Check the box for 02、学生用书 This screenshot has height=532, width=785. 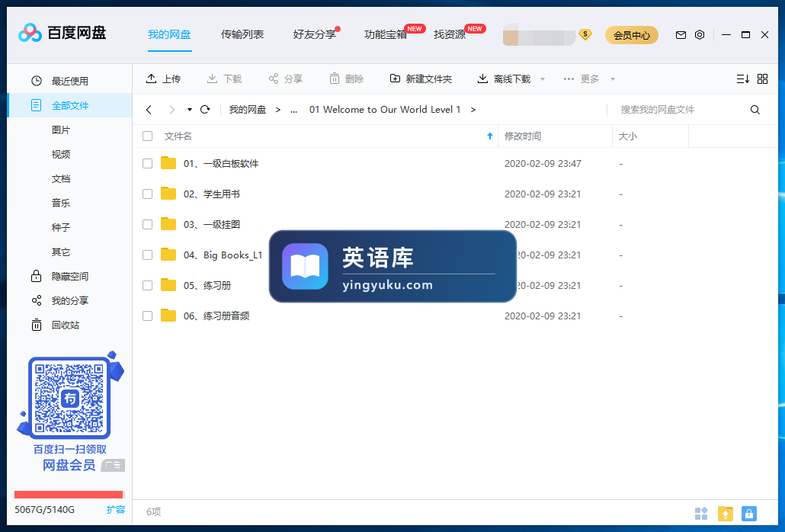[x=147, y=194]
